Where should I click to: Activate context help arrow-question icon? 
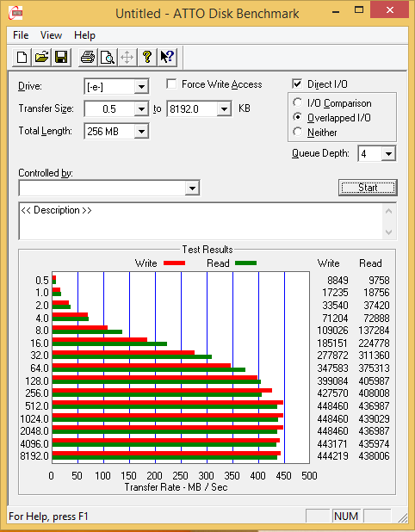coord(167,57)
